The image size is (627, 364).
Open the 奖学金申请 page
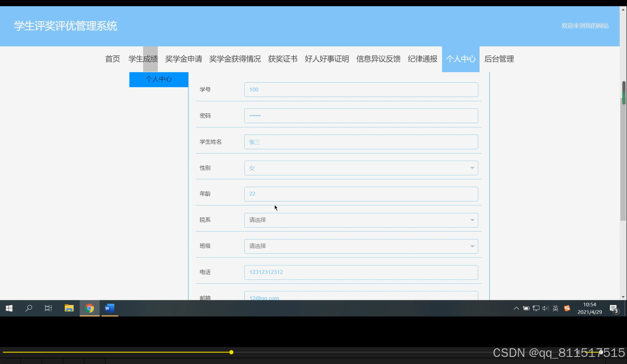tap(184, 59)
